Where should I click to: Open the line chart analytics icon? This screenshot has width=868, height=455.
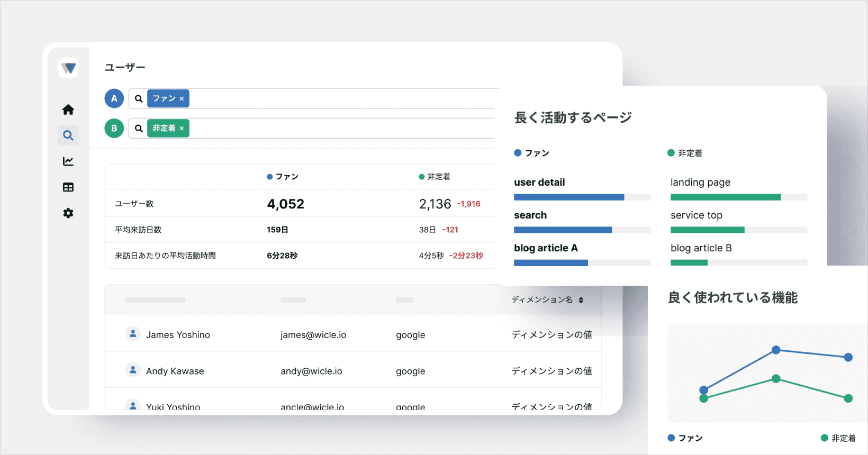[x=68, y=161]
